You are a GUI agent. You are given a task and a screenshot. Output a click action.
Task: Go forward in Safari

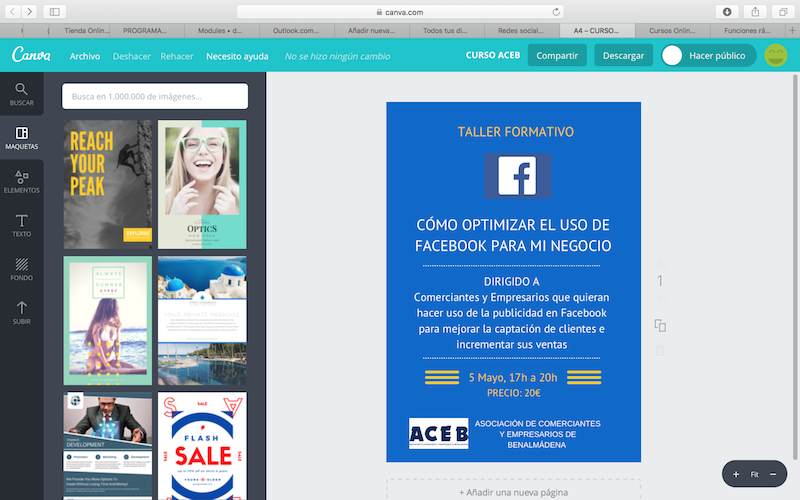30,11
